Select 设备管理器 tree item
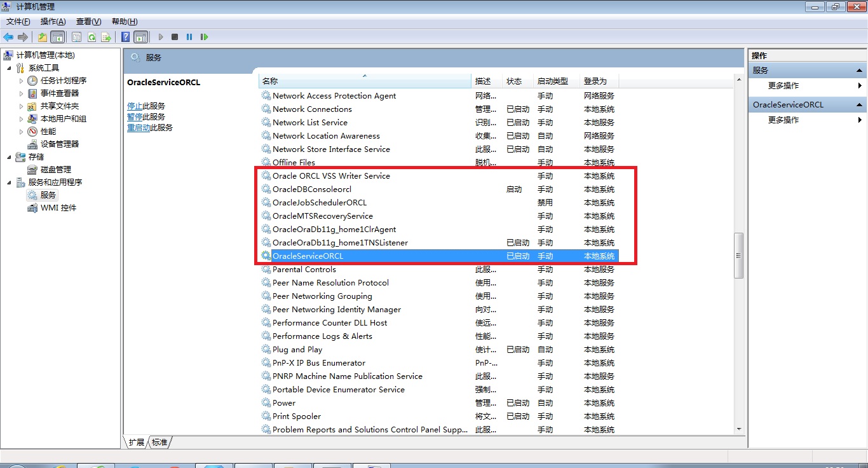Viewport: 868px width, 468px height. [53, 144]
